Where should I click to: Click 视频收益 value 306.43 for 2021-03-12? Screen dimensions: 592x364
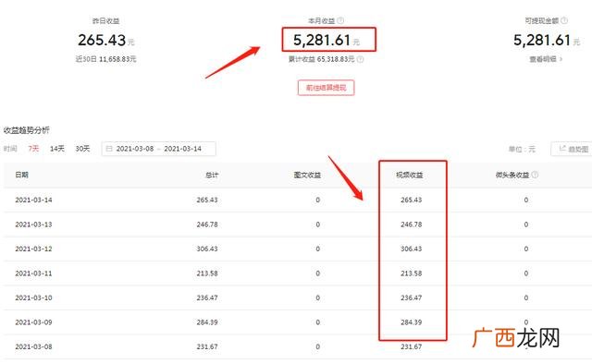pos(411,249)
